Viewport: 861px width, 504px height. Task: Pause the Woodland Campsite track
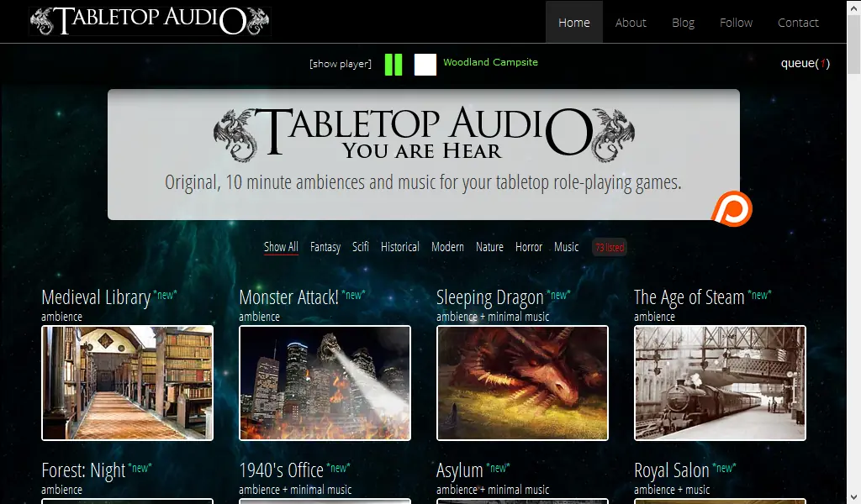(394, 65)
